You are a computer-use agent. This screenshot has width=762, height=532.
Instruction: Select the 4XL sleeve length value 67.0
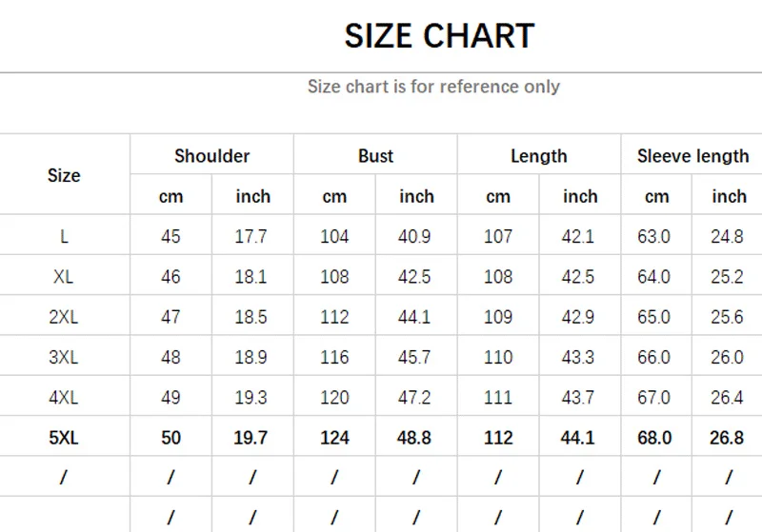[x=653, y=398]
